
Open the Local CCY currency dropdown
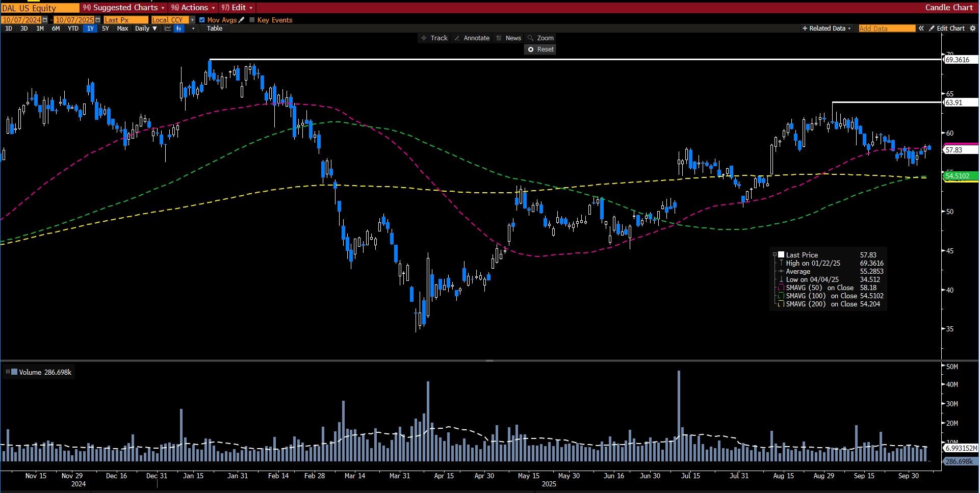(x=192, y=20)
